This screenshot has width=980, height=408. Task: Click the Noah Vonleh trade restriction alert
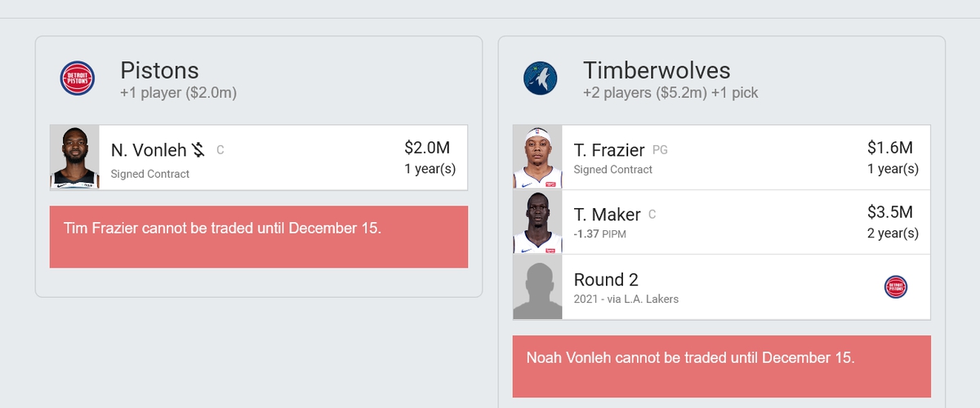click(722, 366)
